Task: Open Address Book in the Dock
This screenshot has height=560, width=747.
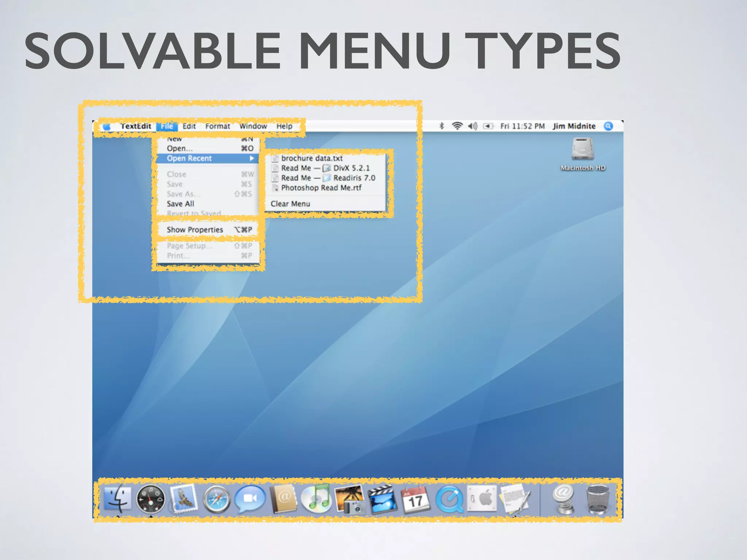Action: pyautogui.click(x=283, y=499)
